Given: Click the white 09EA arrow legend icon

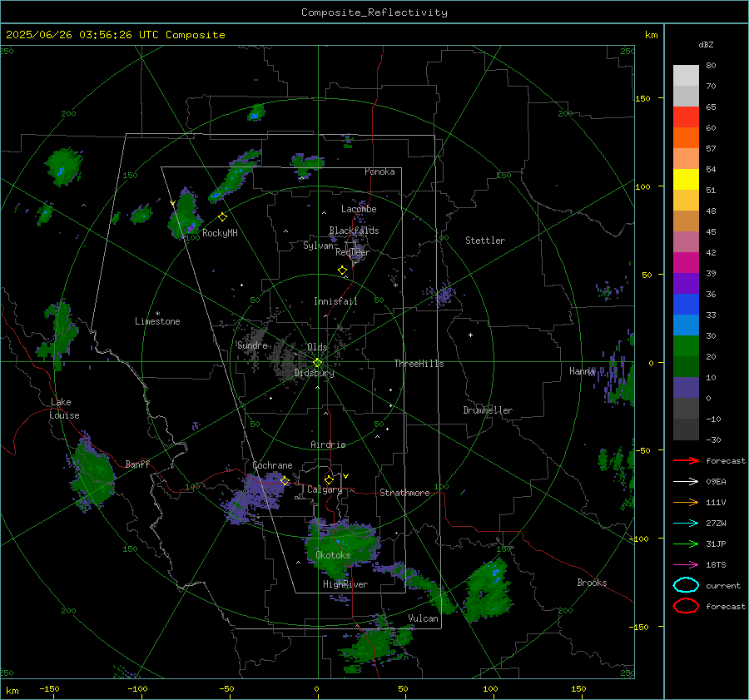Looking at the screenshot, I should [x=686, y=481].
